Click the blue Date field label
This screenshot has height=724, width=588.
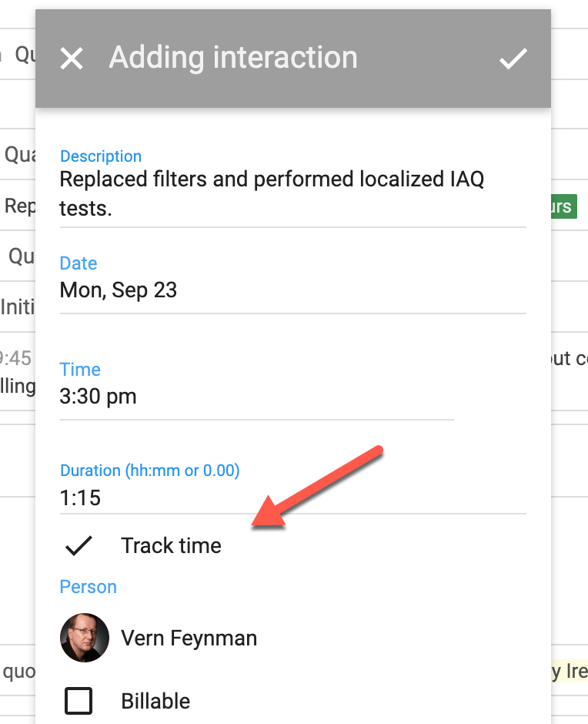(x=79, y=263)
